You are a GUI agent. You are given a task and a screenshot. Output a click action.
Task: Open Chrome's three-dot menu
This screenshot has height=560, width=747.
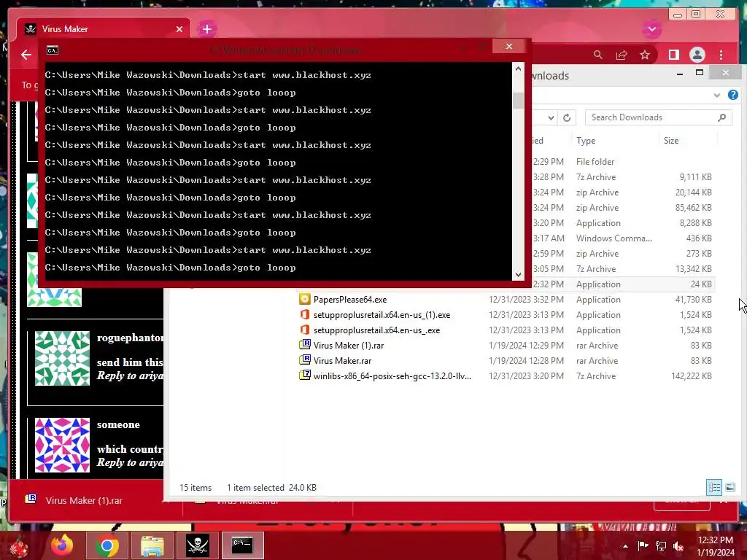click(721, 55)
